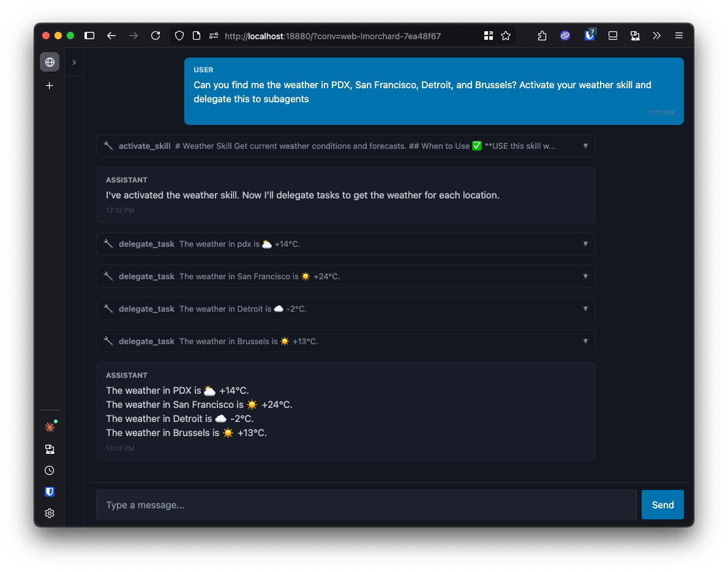Expand the delegate_task row for San Francisco weather
The width and height of the screenshot is (728, 572).
585,276
